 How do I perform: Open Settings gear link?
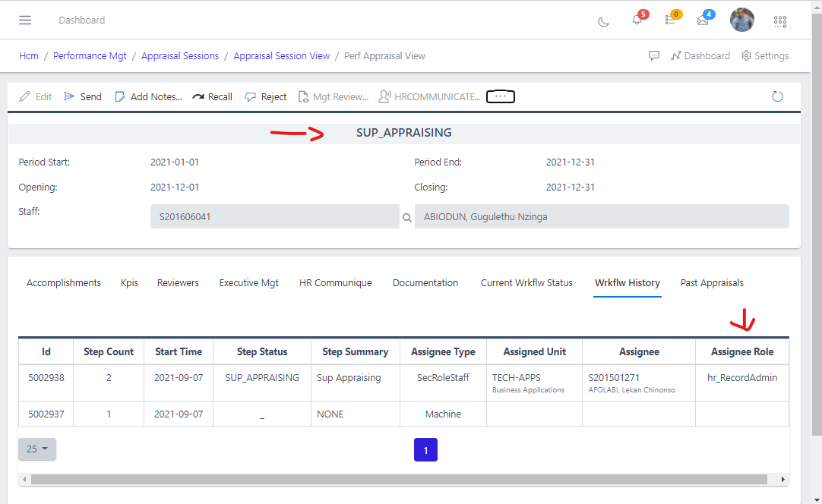click(765, 56)
